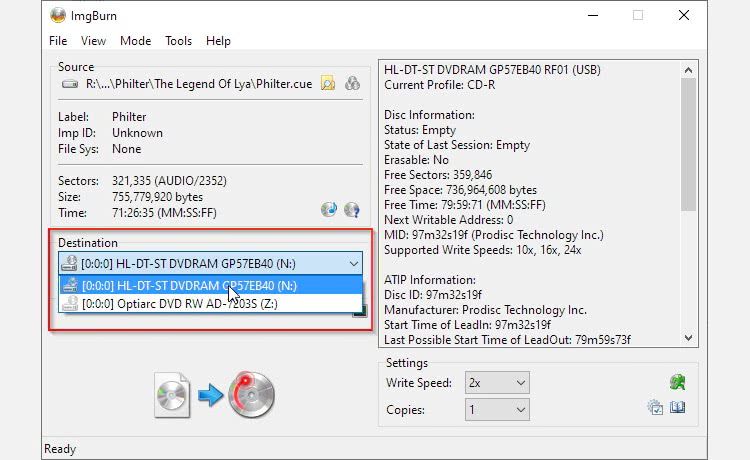
Task: Click the open book icon in Settings
Action: click(677, 407)
